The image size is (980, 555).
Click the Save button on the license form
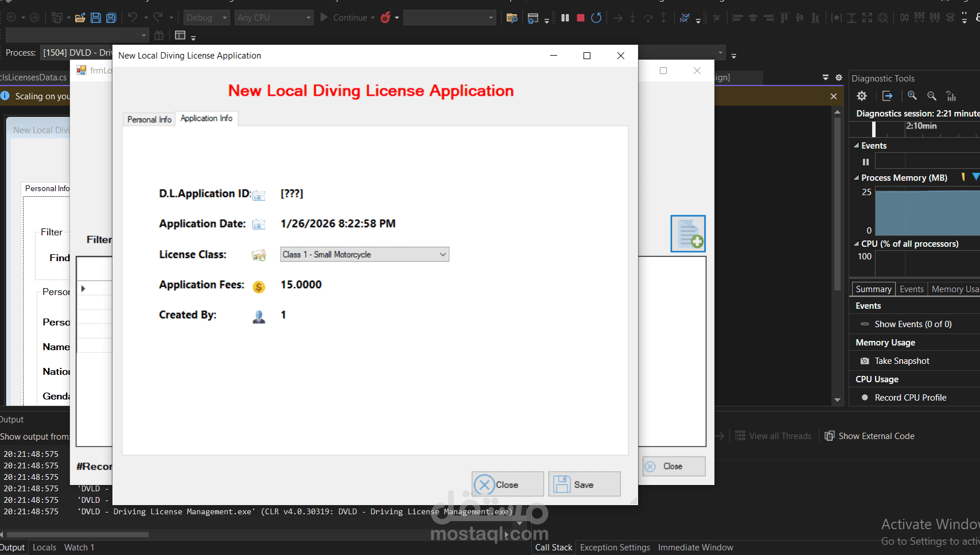(584, 484)
